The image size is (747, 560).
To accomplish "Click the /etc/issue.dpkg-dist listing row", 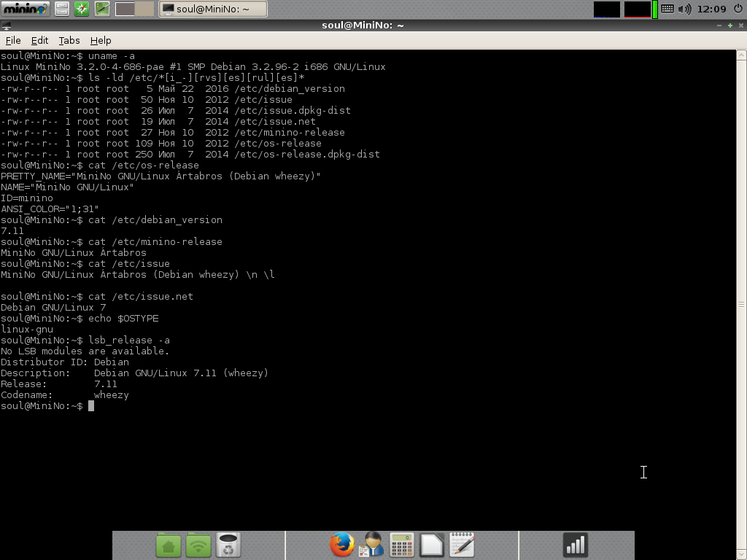I will (x=175, y=111).
